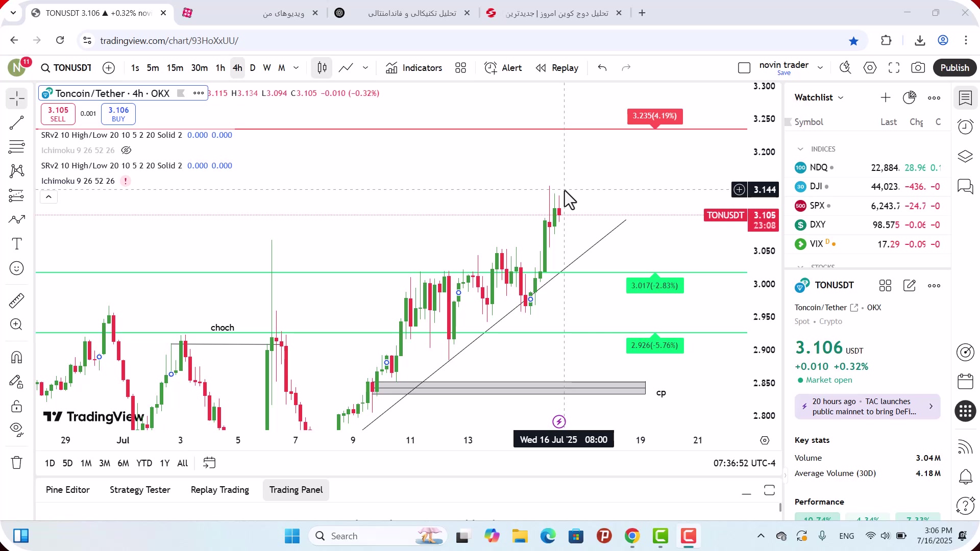Select the D daily timeframe
980x551 pixels.
[253, 68]
